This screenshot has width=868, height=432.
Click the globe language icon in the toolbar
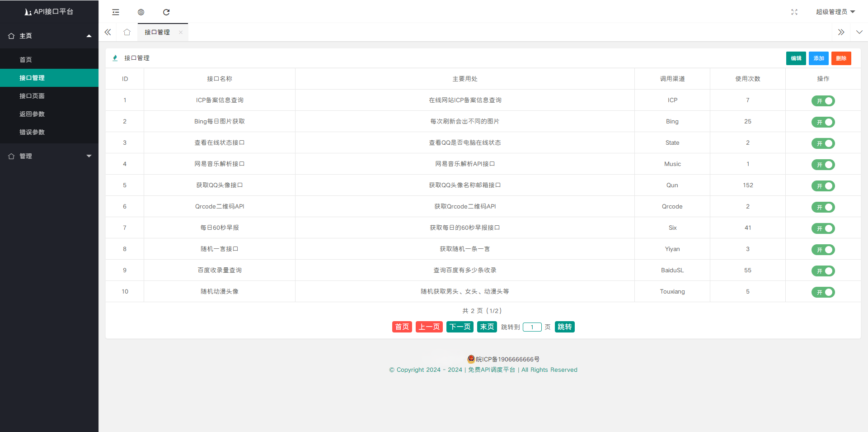141,12
